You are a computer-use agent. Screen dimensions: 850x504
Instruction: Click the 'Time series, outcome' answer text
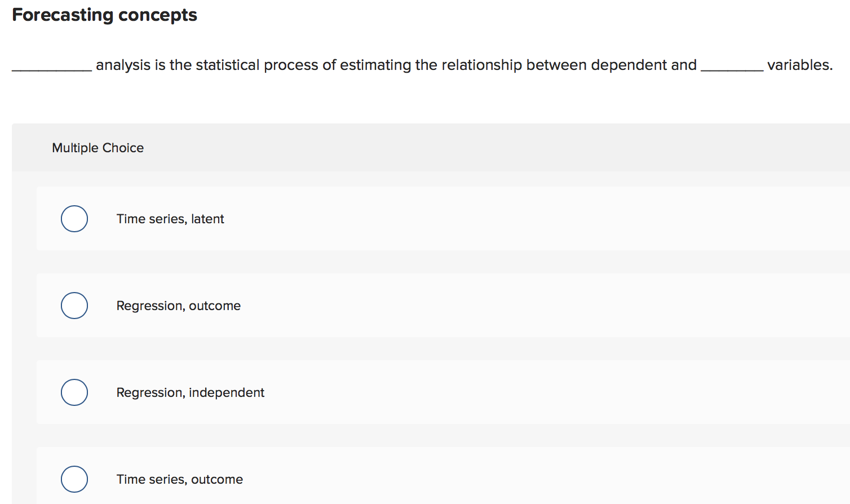click(179, 479)
